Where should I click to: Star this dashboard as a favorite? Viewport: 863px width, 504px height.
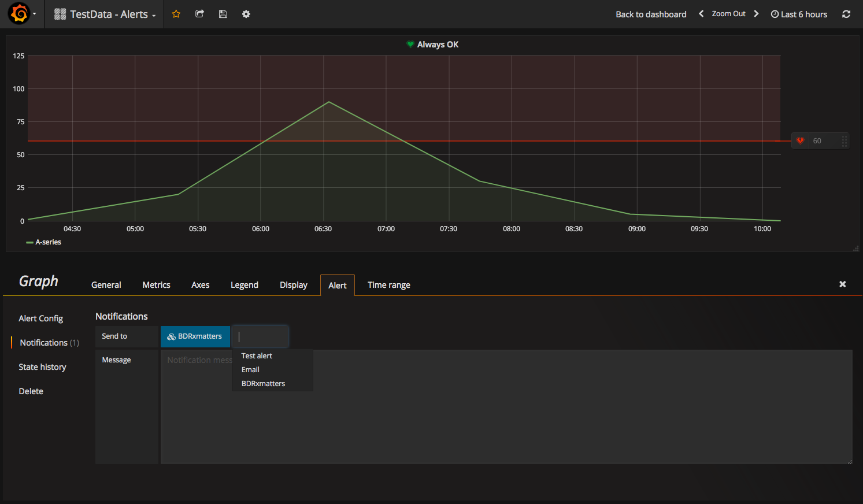click(x=176, y=14)
